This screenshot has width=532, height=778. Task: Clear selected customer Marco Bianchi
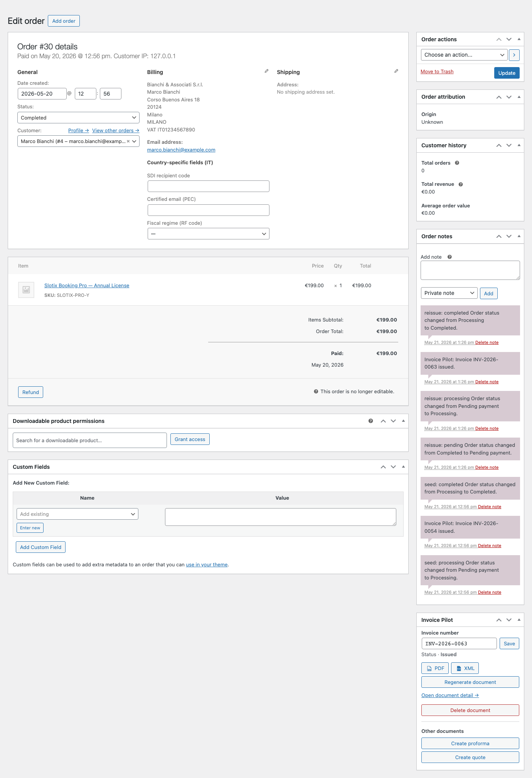128,141
